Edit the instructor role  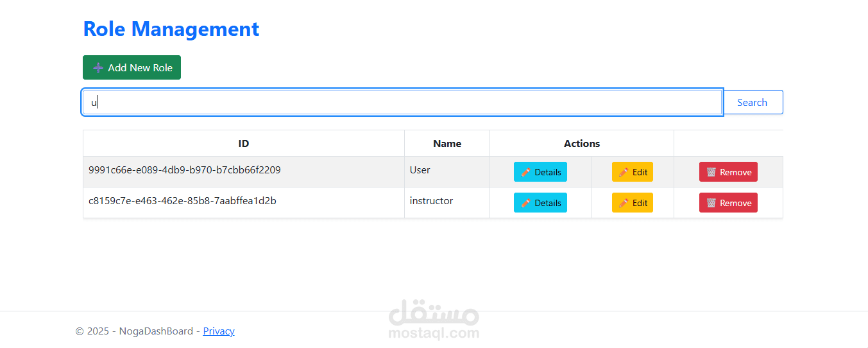pyautogui.click(x=633, y=203)
